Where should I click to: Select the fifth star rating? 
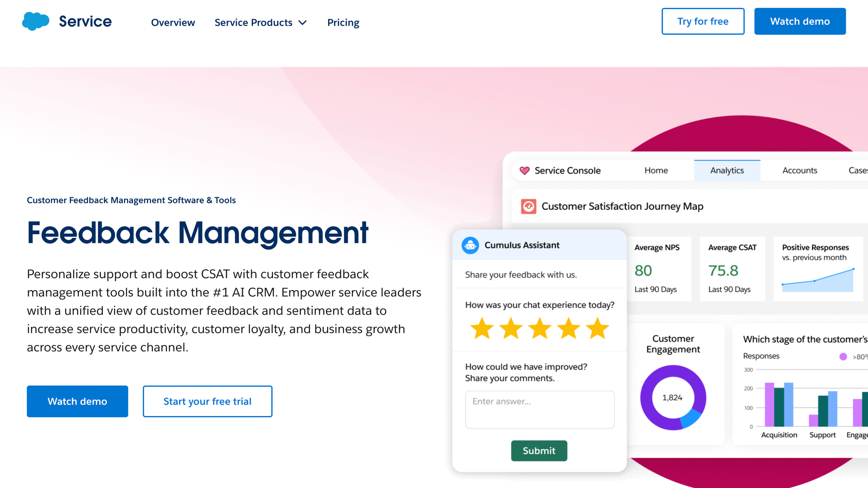[x=598, y=328]
